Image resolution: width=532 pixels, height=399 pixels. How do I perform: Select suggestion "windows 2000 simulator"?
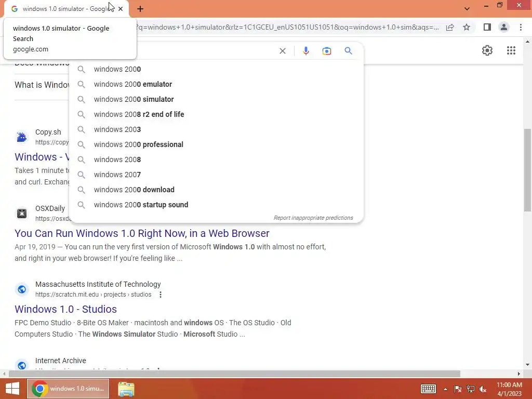tap(216, 99)
